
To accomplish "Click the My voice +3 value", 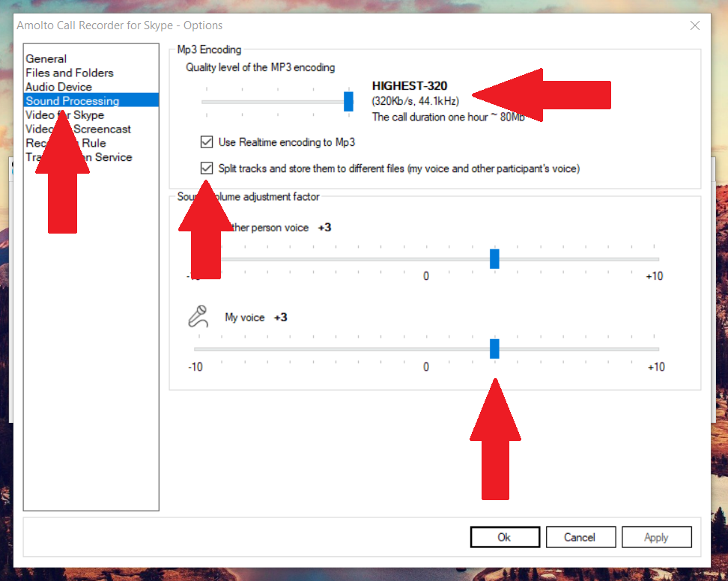I will [280, 317].
